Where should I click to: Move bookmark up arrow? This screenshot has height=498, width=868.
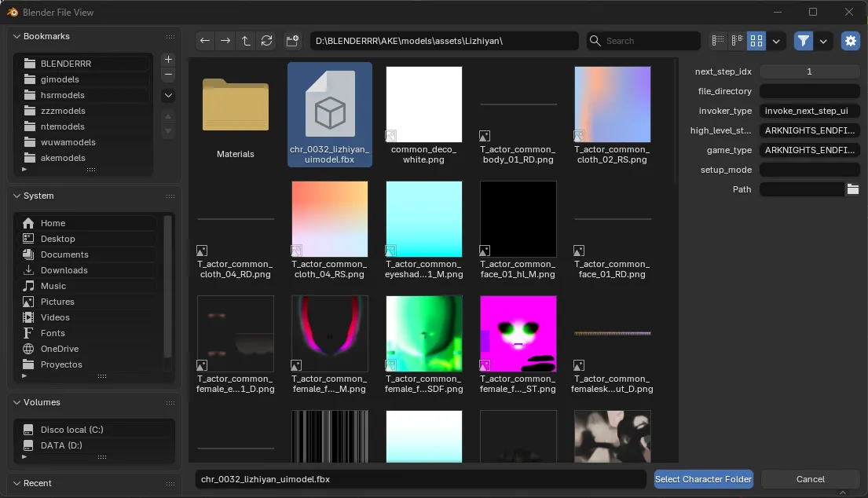[x=168, y=116]
